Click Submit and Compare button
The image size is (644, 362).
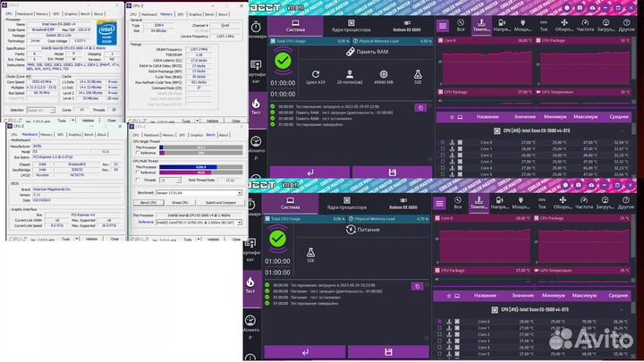[x=221, y=203]
